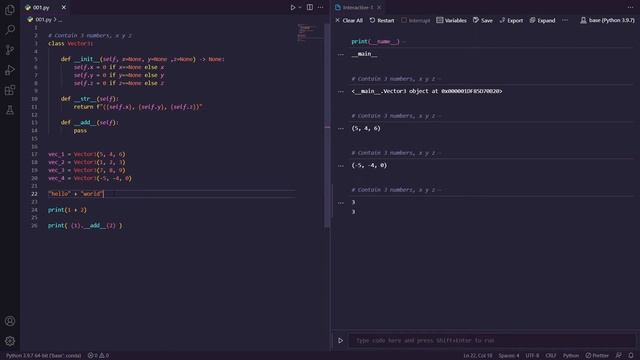
Task: Open the Variables viewer
Action: point(451,20)
